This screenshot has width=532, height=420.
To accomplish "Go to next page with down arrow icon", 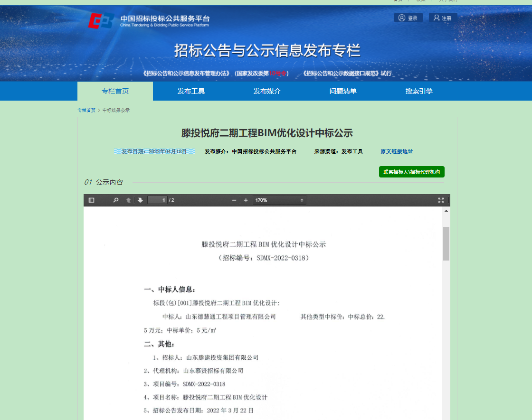I will point(140,200).
